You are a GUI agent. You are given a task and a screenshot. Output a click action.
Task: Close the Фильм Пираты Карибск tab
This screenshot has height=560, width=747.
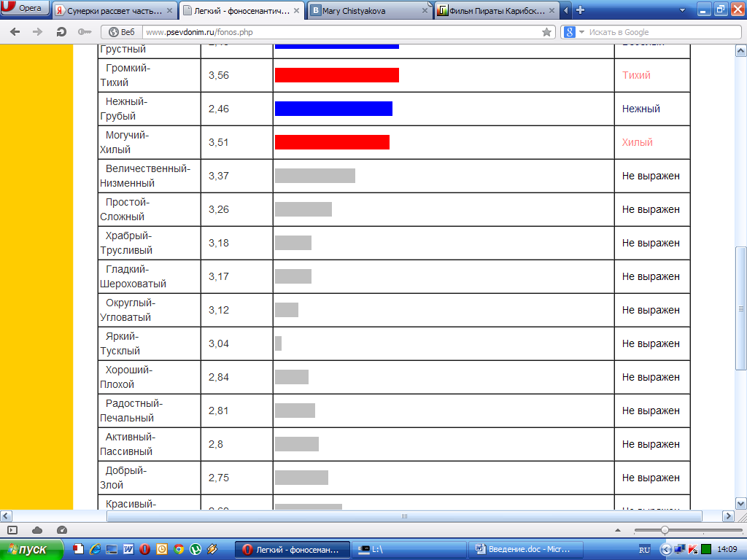[x=551, y=10]
